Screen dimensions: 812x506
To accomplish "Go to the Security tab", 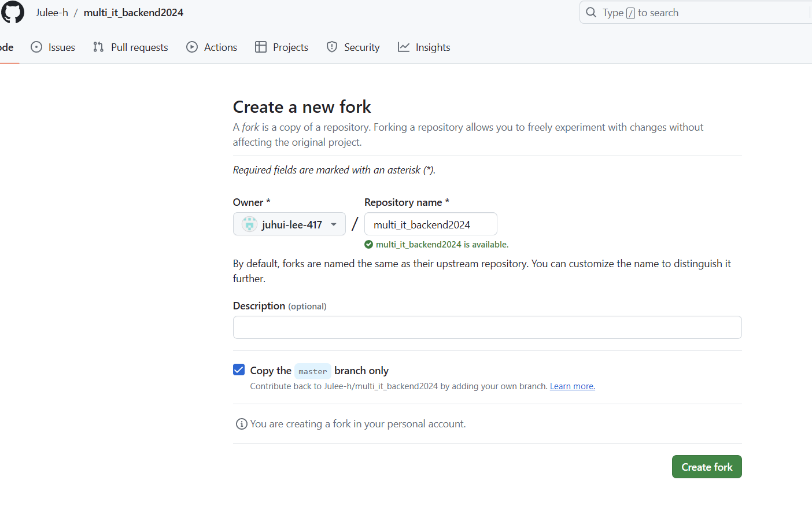I will (x=353, y=47).
